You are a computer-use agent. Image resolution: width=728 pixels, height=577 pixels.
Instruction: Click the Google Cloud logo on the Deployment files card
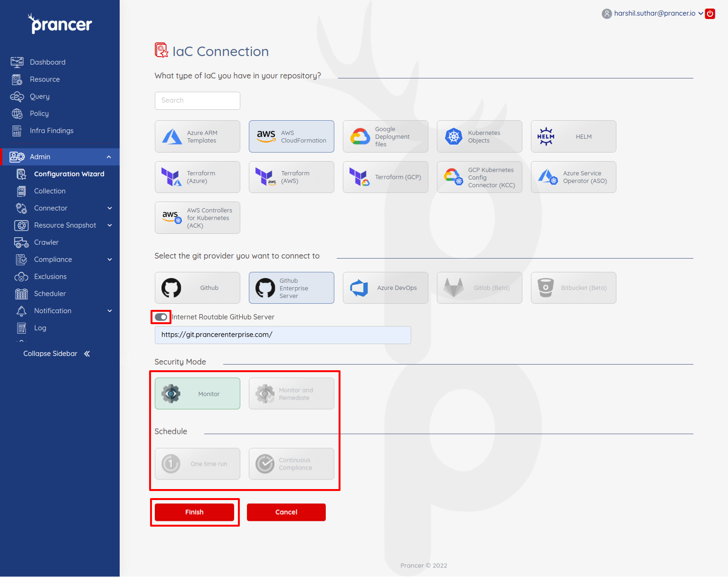tap(360, 137)
